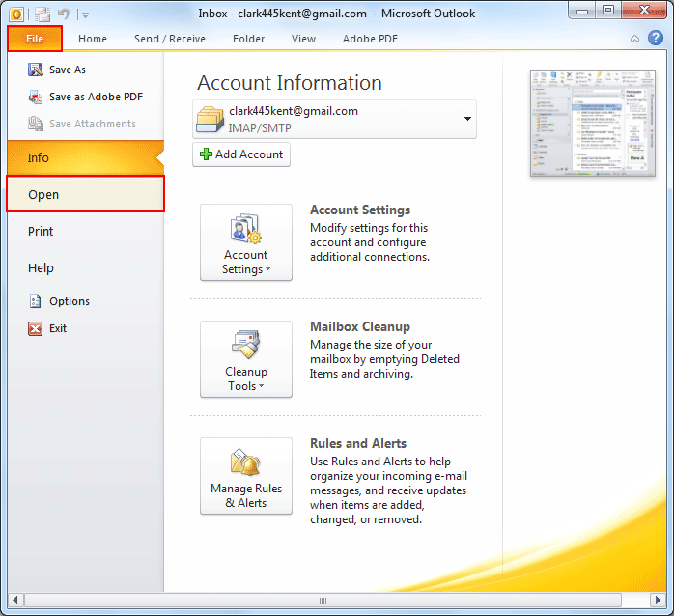
Task: Click the Add Account button
Action: point(241,154)
